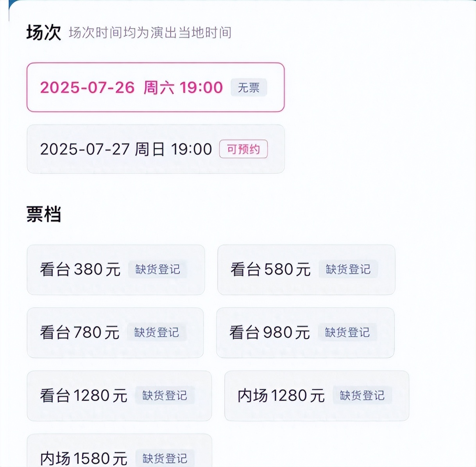Choose the 看台580元 ticket tier
This screenshot has height=467, width=476.
pos(306,269)
